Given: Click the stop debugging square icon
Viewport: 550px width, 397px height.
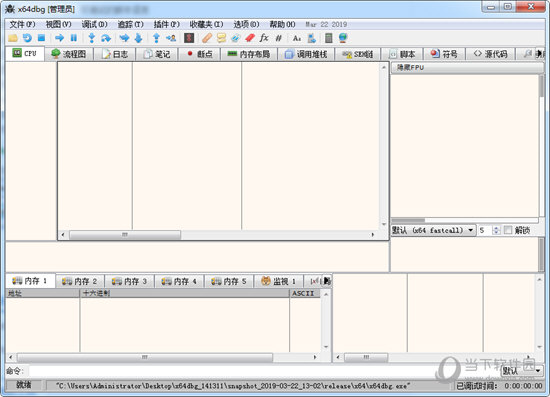Looking at the screenshot, I should [41, 38].
